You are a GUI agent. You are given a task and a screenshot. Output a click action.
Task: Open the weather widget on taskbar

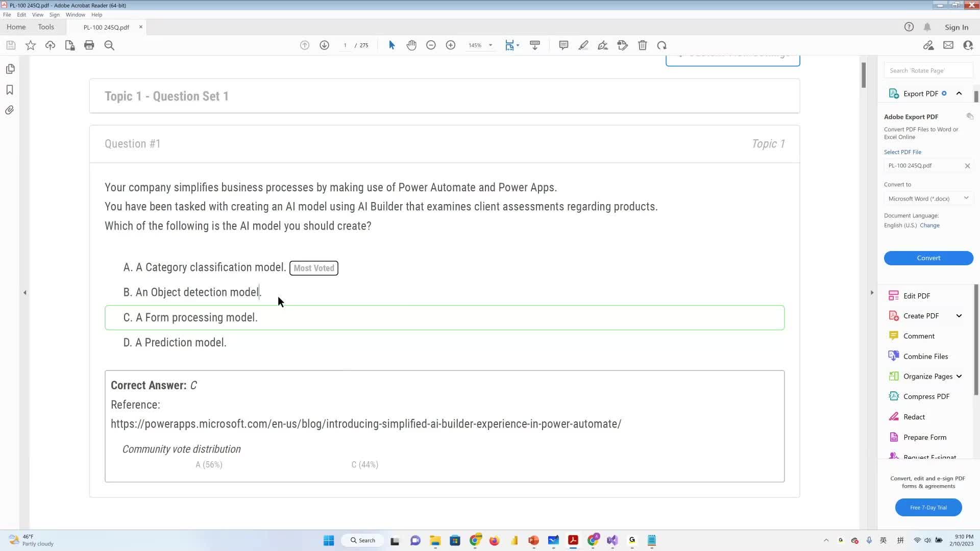point(32,540)
